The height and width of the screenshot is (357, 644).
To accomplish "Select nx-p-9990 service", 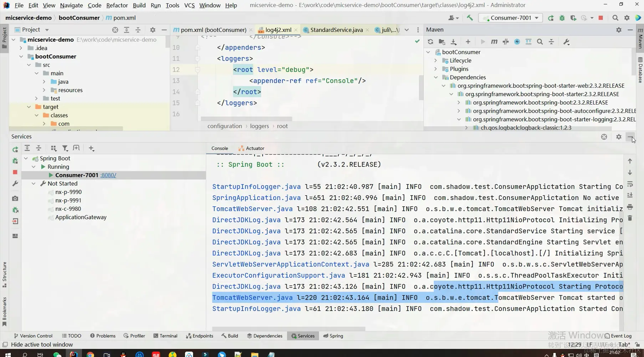I will [x=68, y=192].
